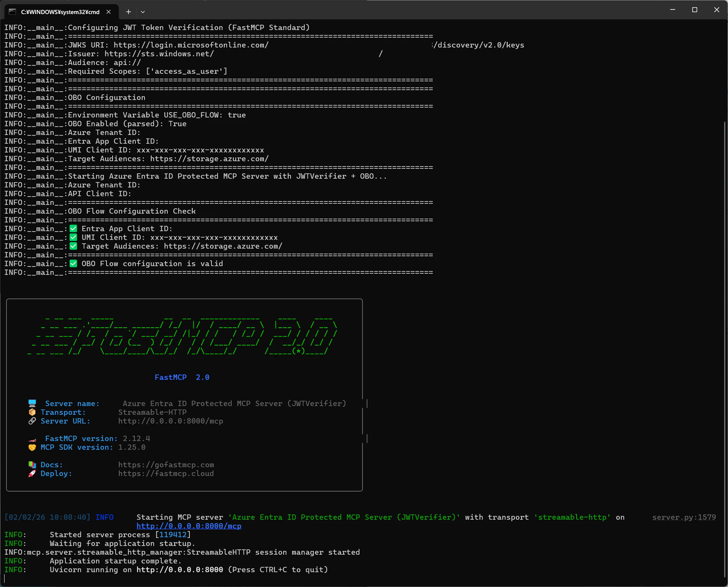Click the https://login.microsoftonline.com/ JWKS URL
728x587 pixels.
[x=191, y=45]
